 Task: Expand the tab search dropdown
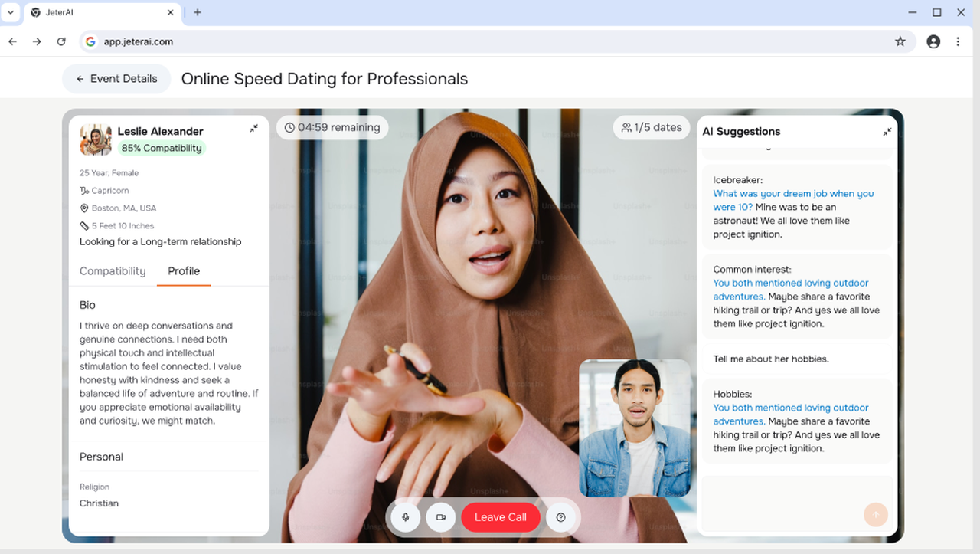click(11, 12)
